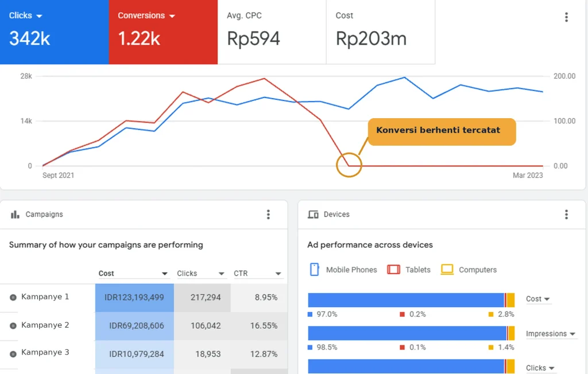Click the 217,294 clicks cell
Image resolution: width=588 pixels, height=374 pixels.
coord(203,298)
